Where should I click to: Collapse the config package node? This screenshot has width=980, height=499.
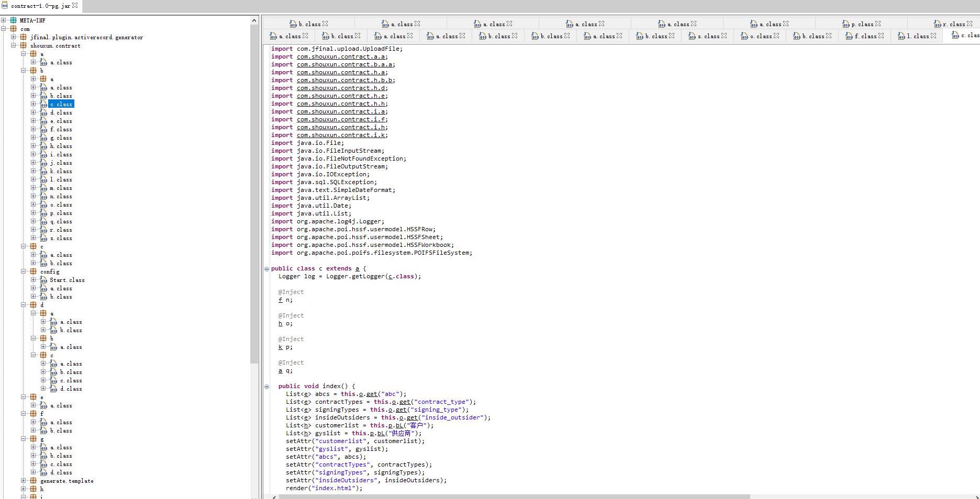point(24,271)
